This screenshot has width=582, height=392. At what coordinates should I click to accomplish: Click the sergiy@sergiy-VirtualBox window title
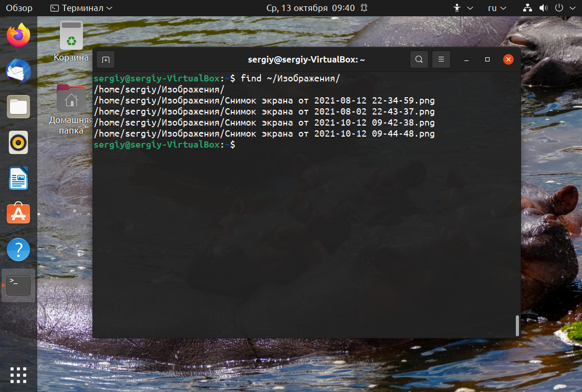[x=307, y=59]
